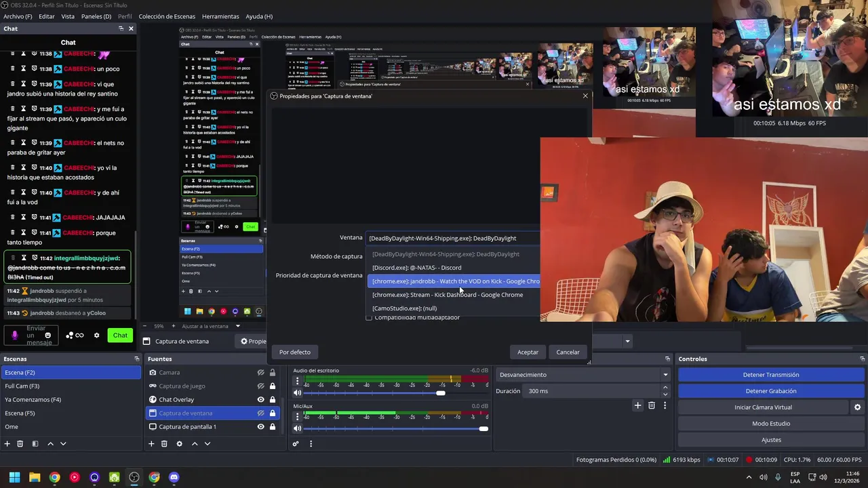Add a scene transition with plus icon
Viewport: 868px width, 488px height.
click(637, 405)
